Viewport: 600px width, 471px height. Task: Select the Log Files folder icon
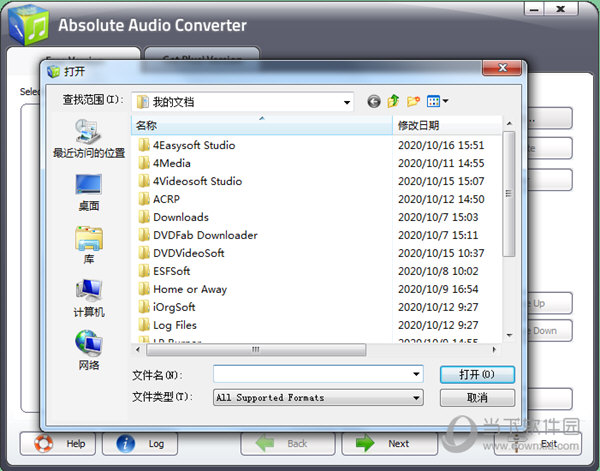point(144,325)
